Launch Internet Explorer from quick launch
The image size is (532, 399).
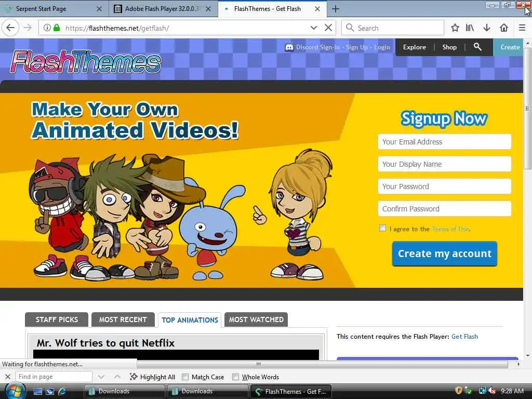coord(62,391)
